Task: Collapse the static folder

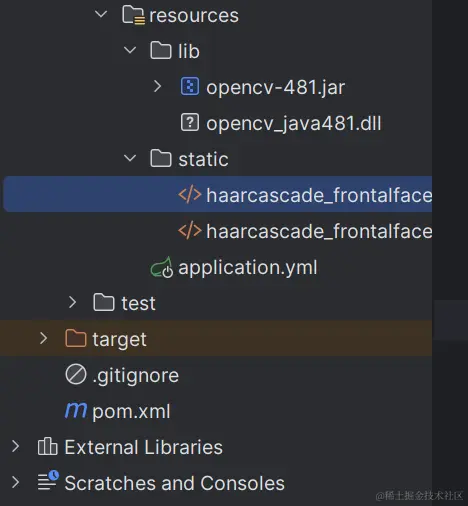Action: pyautogui.click(x=130, y=158)
